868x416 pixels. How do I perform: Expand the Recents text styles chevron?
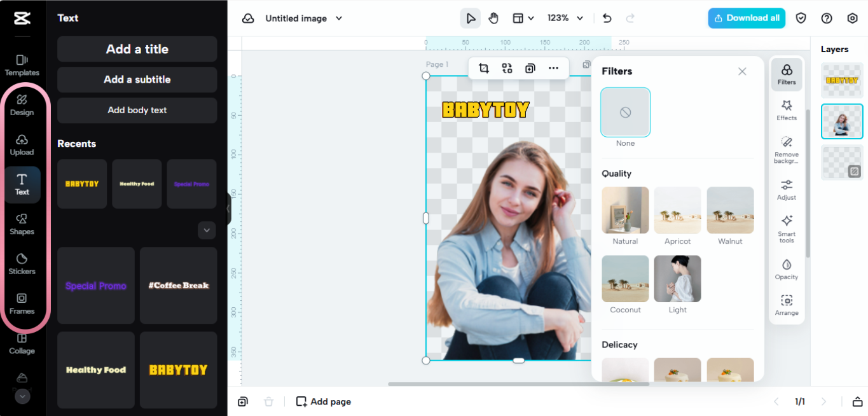coord(207,230)
